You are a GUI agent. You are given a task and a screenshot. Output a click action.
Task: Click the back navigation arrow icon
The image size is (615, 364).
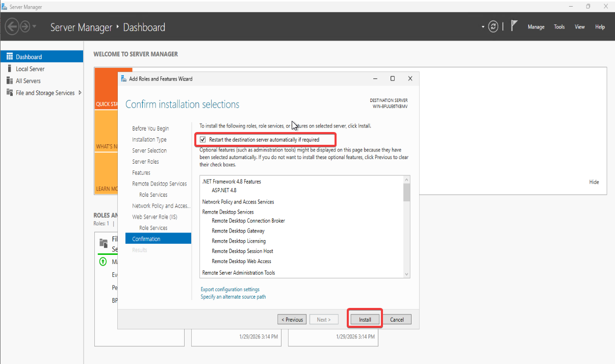[12, 27]
